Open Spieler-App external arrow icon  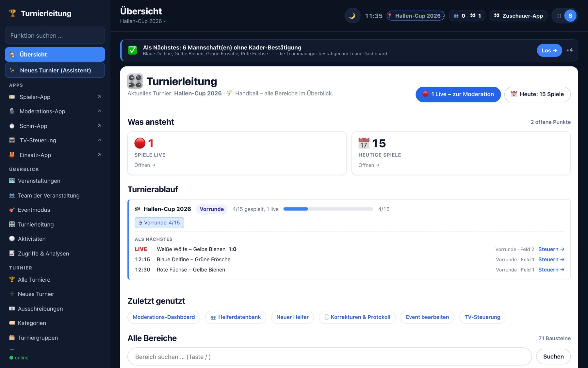point(99,97)
